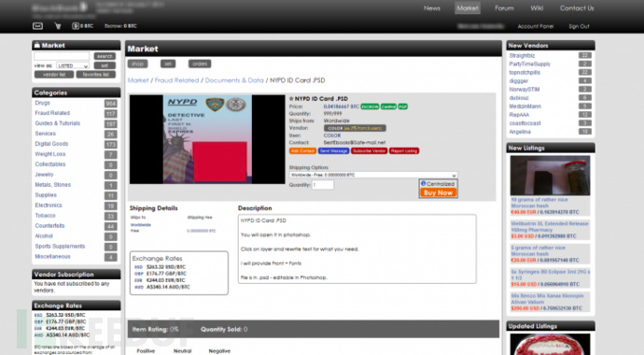
Task: Click the BTC wallet balance icon
Action: pos(76,26)
